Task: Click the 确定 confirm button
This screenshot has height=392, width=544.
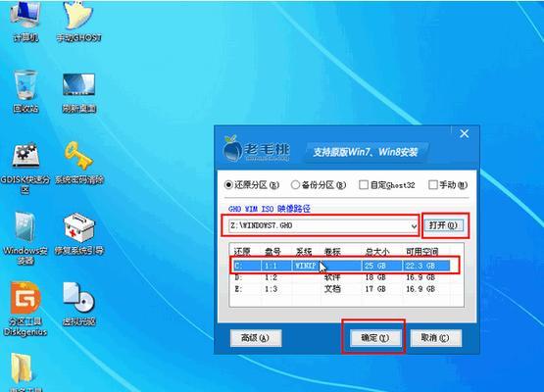Action: pyautogui.click(x=374, y=338)
